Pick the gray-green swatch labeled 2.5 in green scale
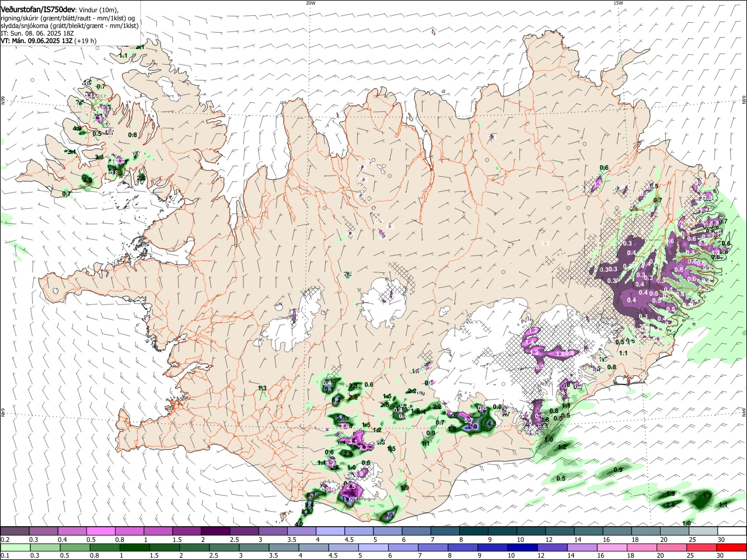 click(224, 547)
